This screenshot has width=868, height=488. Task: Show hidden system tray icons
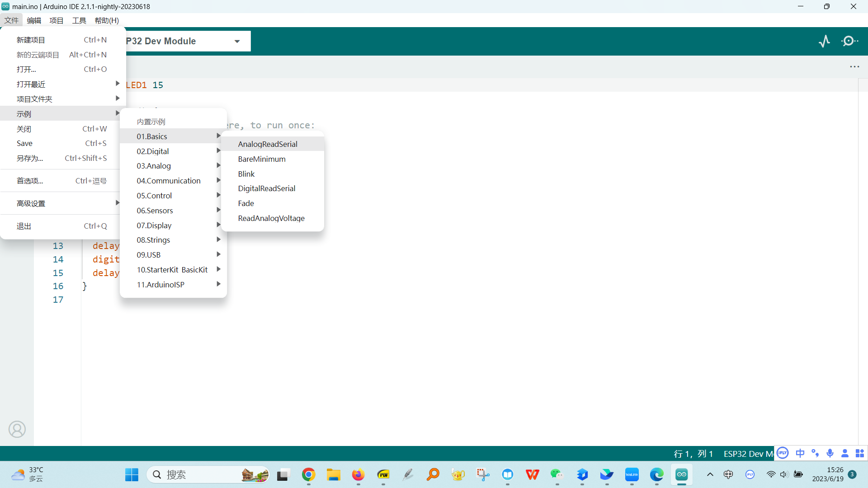(x=710, y=474)
